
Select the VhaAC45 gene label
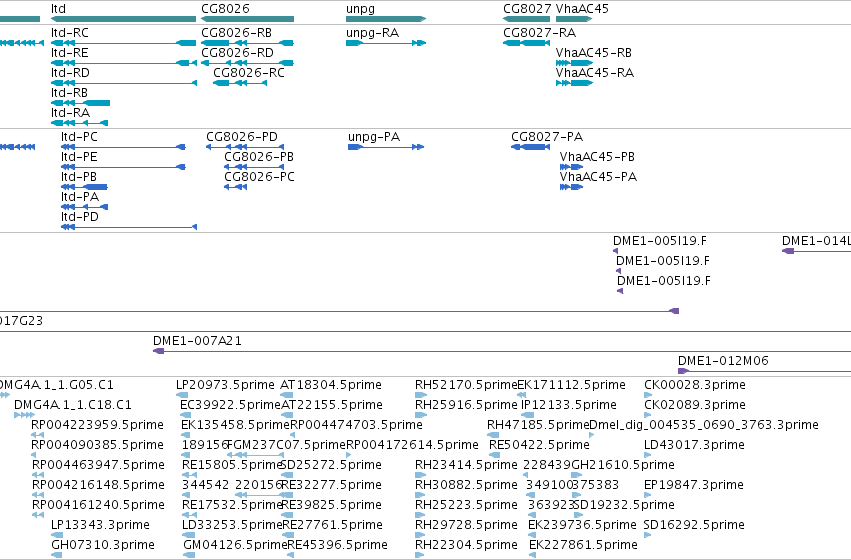582,9
